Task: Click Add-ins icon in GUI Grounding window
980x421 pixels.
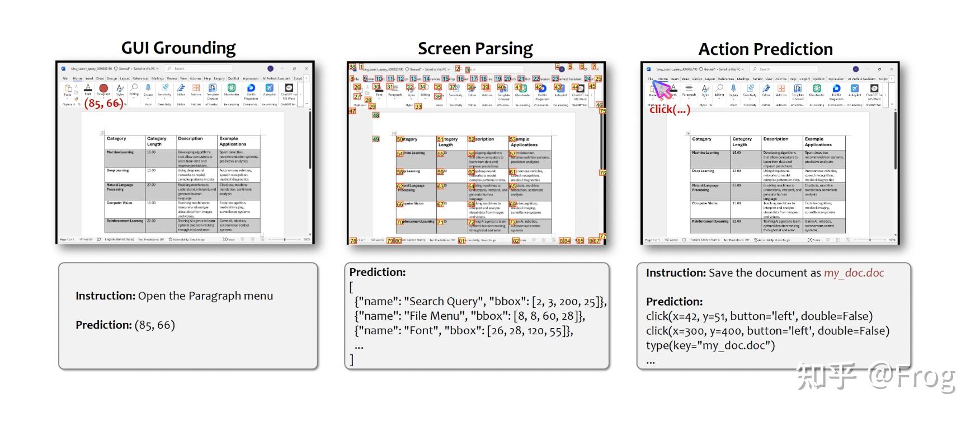Action: (x=196, y=88)
